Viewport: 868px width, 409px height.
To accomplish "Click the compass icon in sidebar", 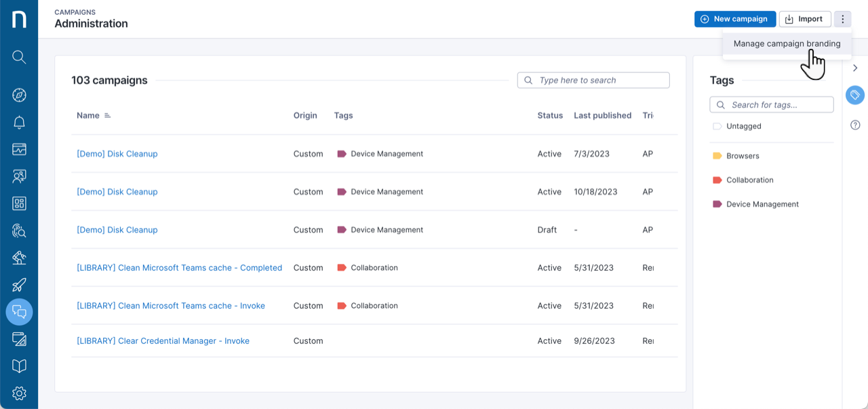I will (x=19, y=95).
